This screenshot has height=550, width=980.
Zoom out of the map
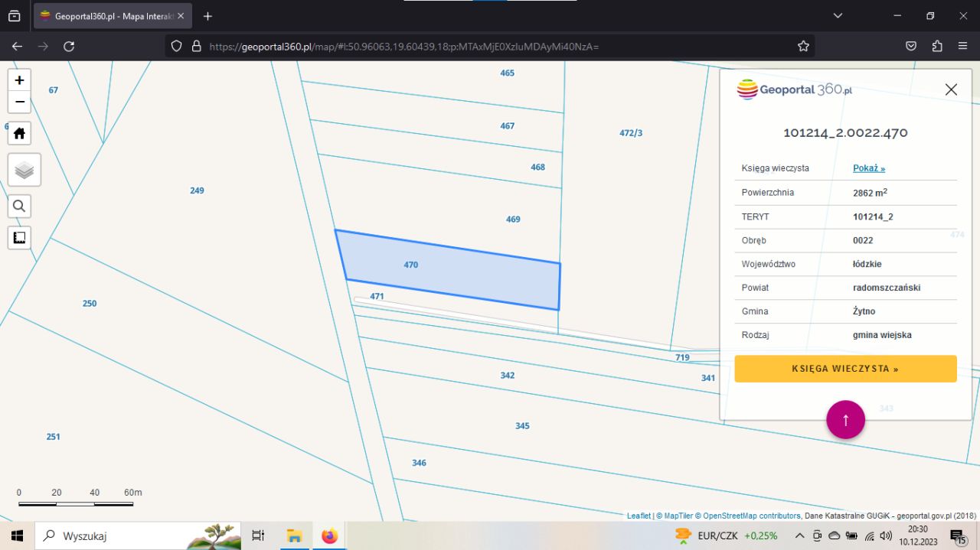(x=19, y=102)
